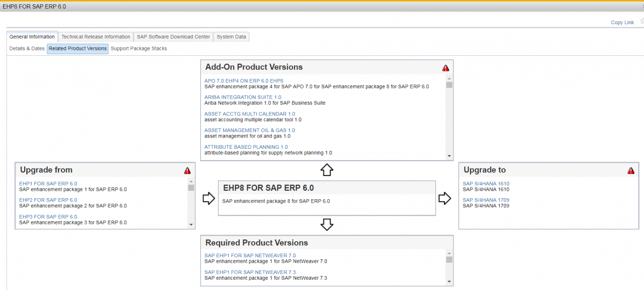
Task: Open ATTRIBUTE BASED PLANNING 1.0 link
Action: pos(246,147)
